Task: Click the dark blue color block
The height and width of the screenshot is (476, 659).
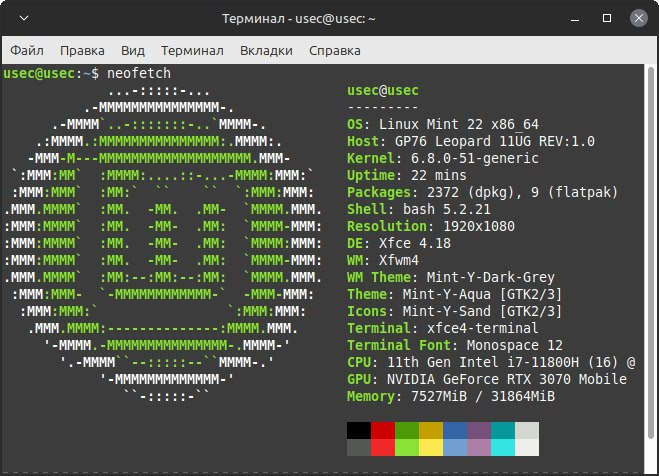Action: [x=455, y=431]
